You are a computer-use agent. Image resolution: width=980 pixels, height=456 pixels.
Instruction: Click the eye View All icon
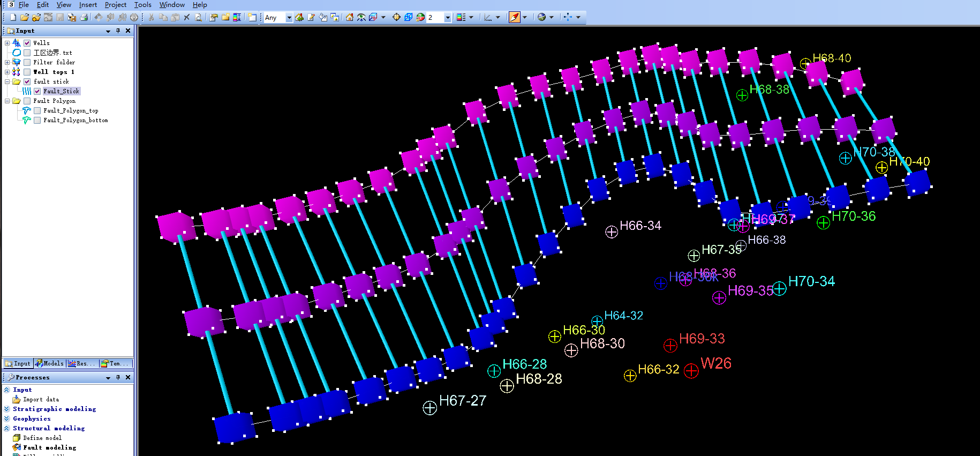361,17
